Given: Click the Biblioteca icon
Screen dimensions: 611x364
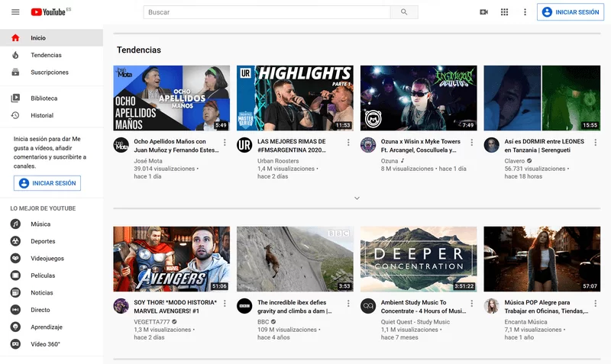Looking at the screenshot, I should click(x=15, y=98).
